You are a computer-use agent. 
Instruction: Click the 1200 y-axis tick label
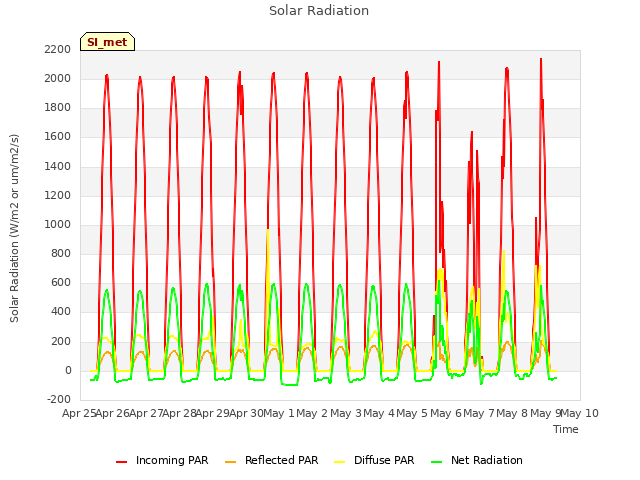[58, 196]
